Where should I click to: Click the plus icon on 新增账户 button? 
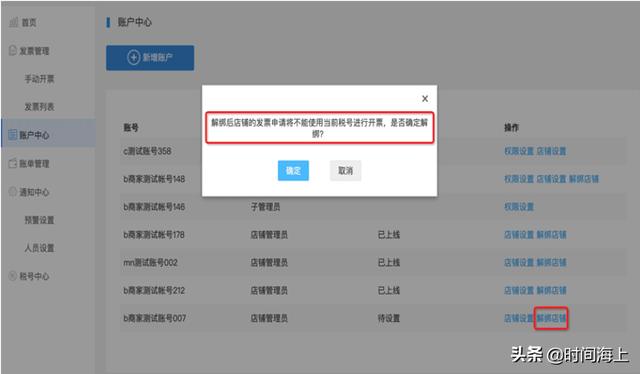pyautogui.click(x=133, y=57)
